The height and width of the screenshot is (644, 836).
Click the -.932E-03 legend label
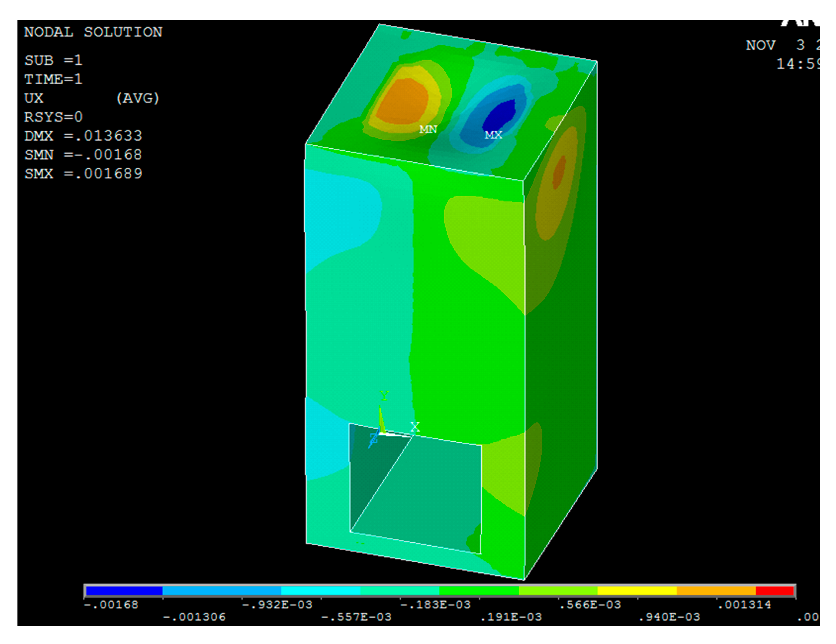tap(277, 605)
